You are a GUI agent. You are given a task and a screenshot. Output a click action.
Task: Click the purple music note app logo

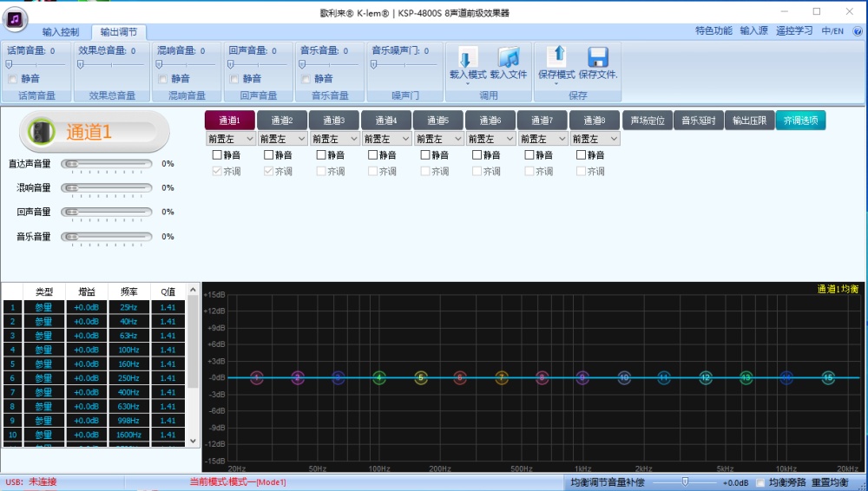pyautogui.click(x=16, y=16)
